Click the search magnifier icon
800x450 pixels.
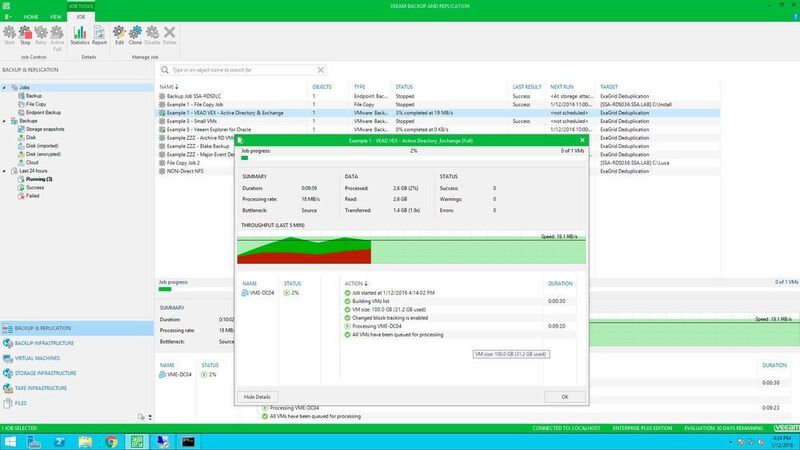click(165, 70)
